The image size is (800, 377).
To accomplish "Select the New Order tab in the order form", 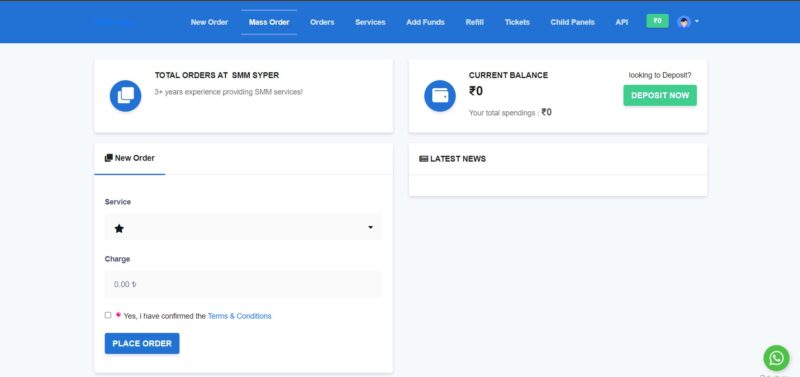I will click(130, 159).
